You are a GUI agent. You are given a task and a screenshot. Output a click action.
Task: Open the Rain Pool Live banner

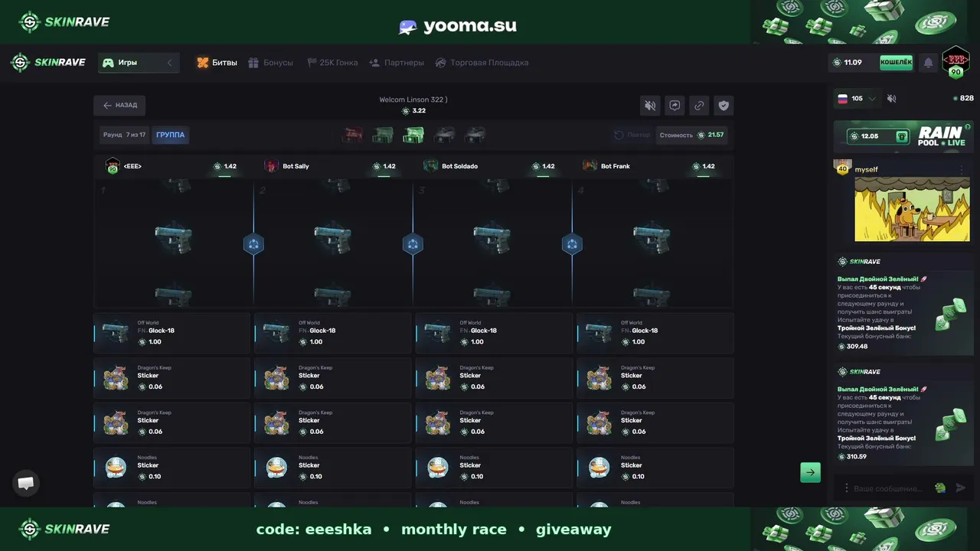click(903, 136)
